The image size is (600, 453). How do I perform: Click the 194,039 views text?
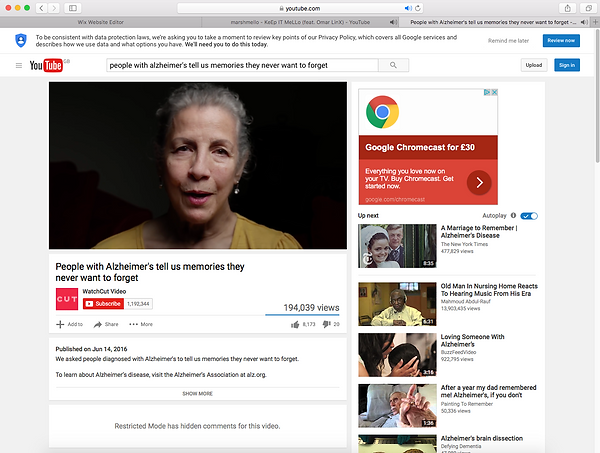pos(311,308)
